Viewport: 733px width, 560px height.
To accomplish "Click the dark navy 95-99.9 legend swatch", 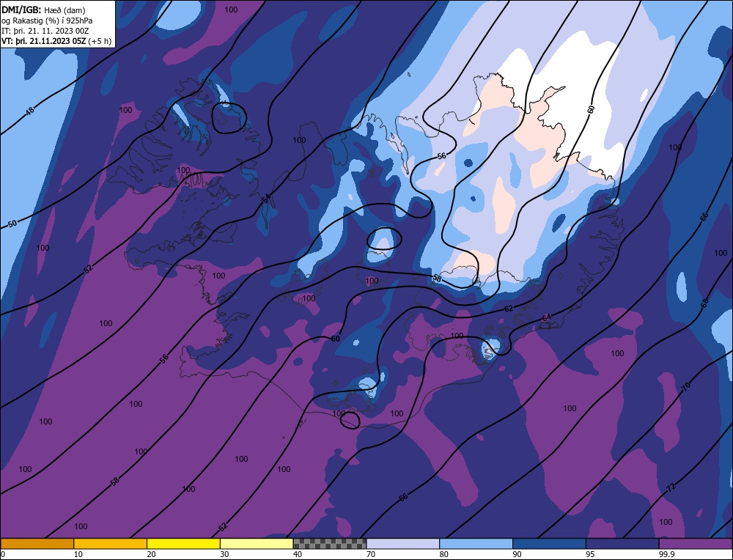I will pyautogui.click(x=622, y=543).
